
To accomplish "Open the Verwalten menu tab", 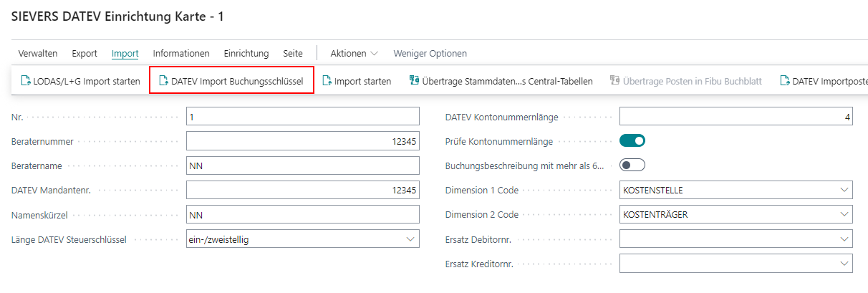I will [x=38, y=54].
